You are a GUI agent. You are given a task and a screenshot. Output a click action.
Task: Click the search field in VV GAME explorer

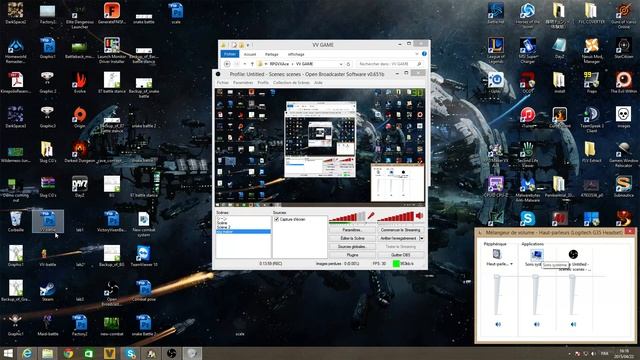click(x=389, y=64)
